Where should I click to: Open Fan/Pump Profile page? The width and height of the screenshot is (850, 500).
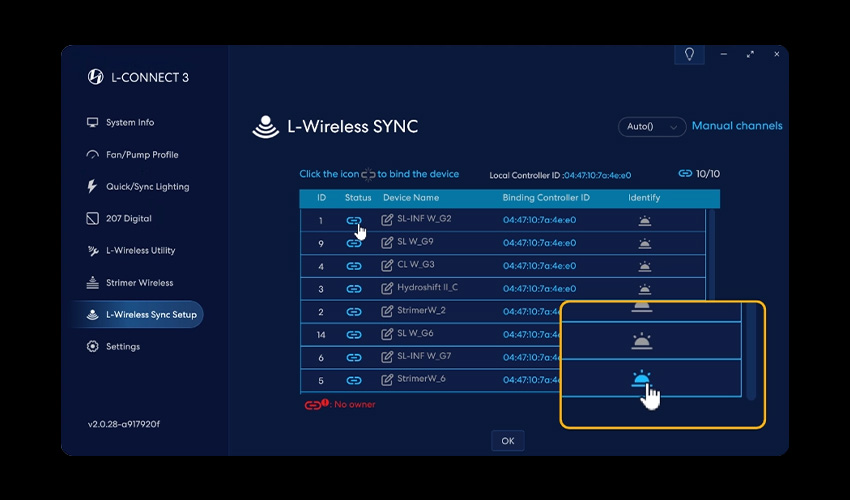[x=132, y=155]
